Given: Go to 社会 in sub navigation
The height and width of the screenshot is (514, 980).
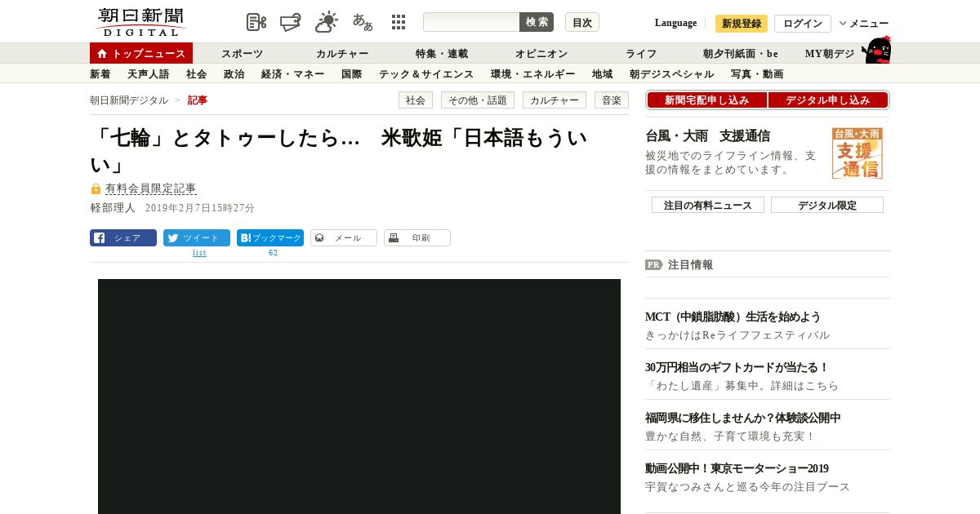Looking at the screenshot, I should [197, 74].
